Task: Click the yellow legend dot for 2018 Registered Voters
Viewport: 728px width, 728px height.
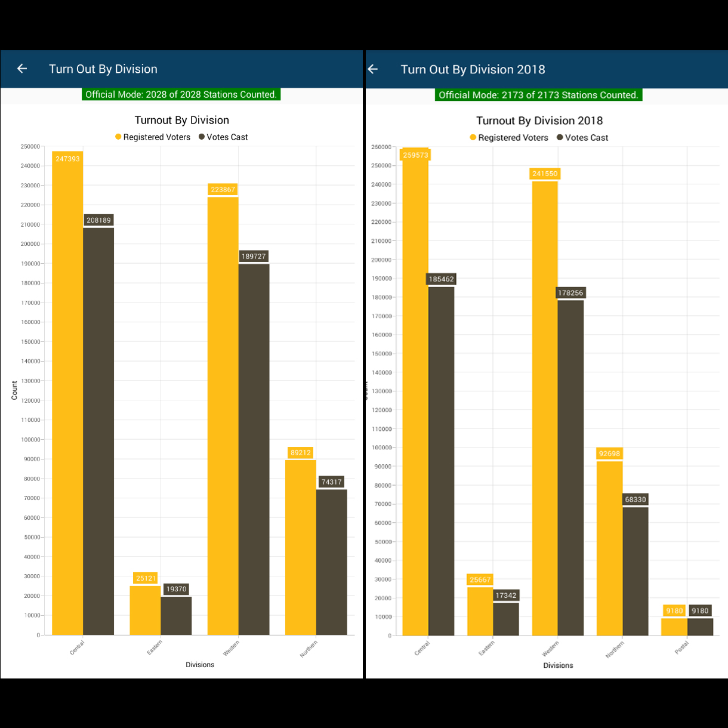Action: point(473,138)
